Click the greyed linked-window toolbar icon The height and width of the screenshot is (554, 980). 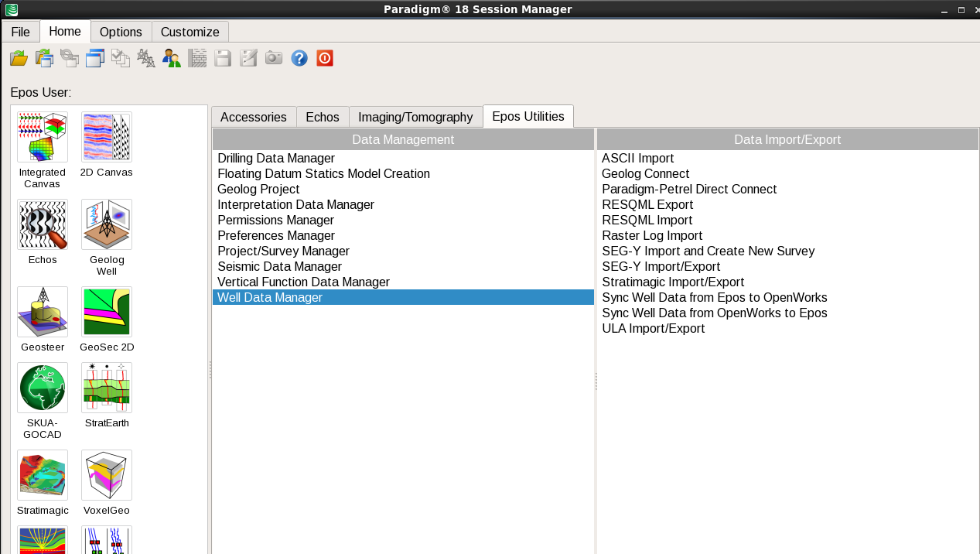click(x=70, y=58)
